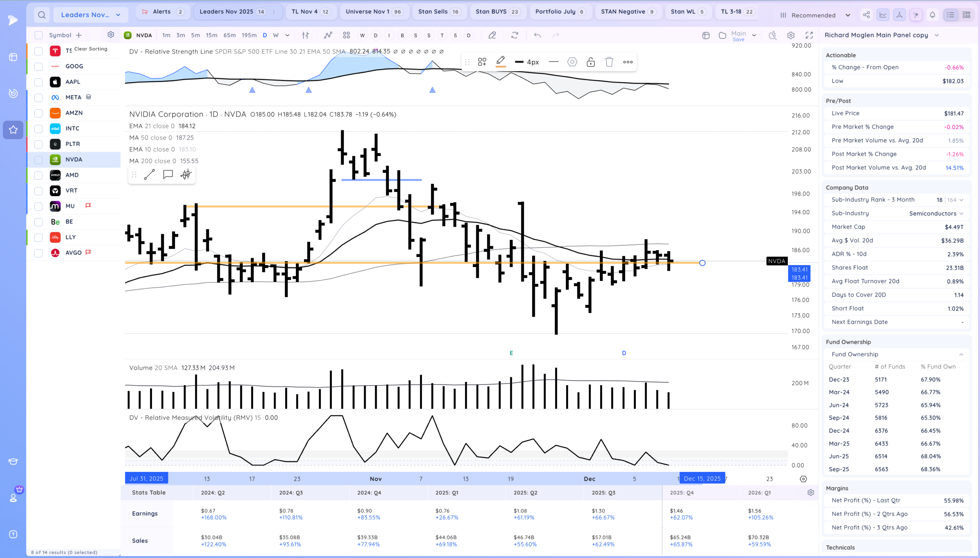Click the lock icon in the drawing toolbar

click(x=591, y=62)
